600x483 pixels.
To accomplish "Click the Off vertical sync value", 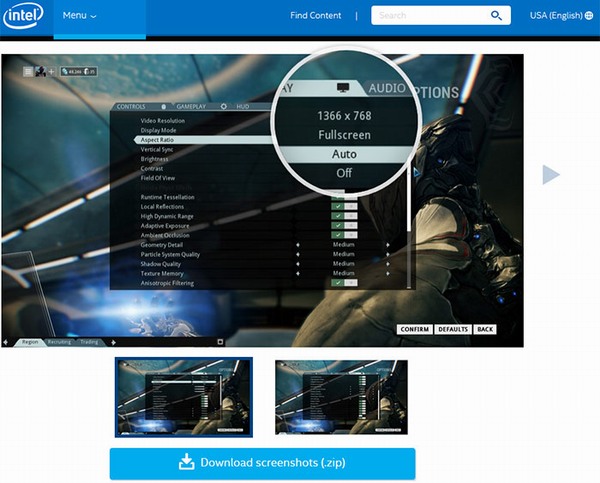I will pos(344,173).
